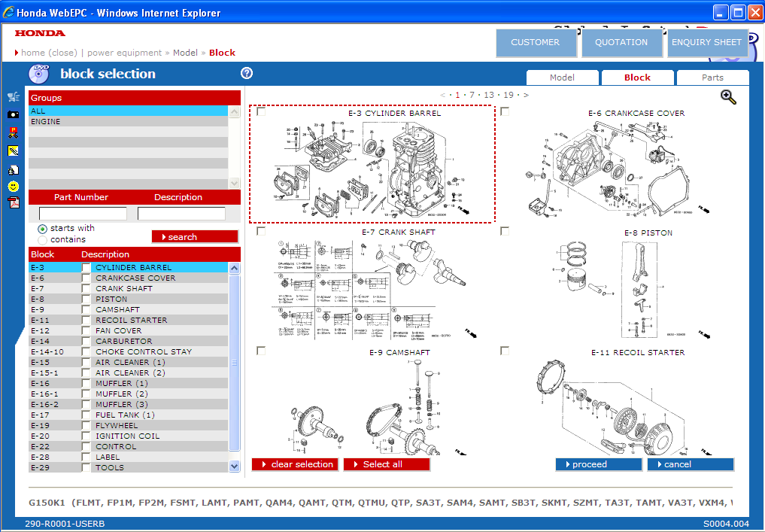The image size is (765, 532).
Task: Select the CHOKE CONTROL STAY block row
Action: pos(129,352)
